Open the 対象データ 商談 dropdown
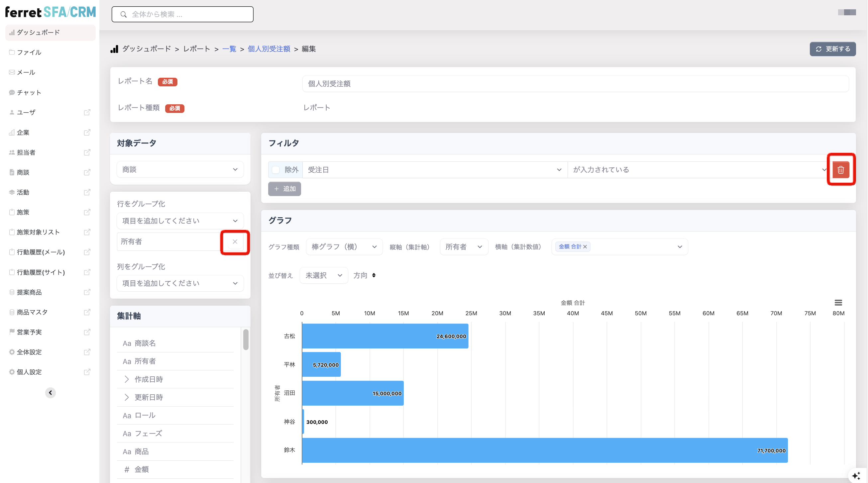Viewport: 868px width, 483px height. pos(180,169)
